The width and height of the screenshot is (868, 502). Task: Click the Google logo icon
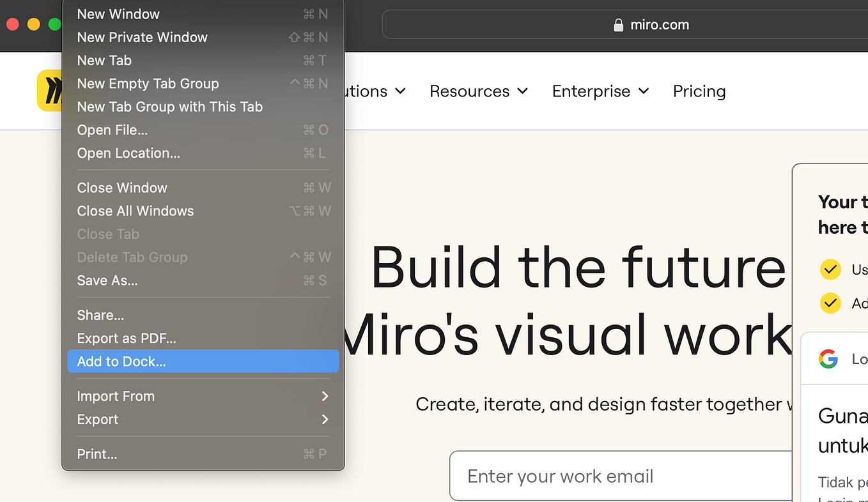click(x=828, y=359)
